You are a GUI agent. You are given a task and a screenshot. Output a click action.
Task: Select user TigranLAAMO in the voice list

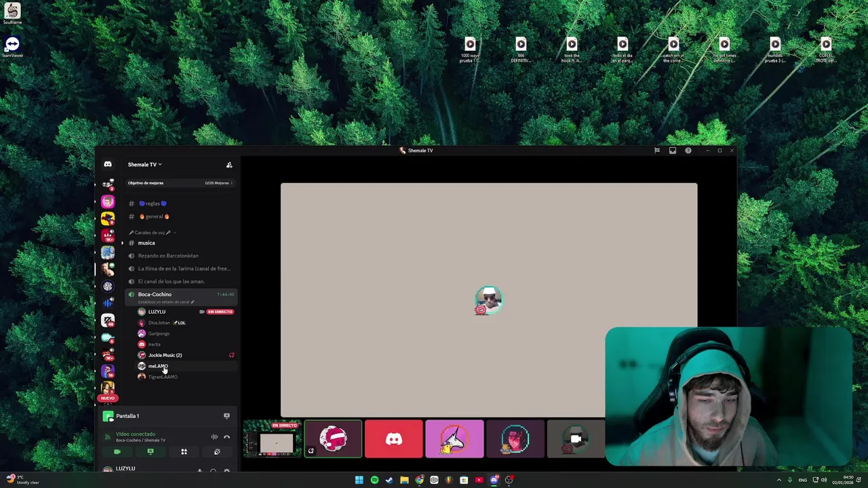tap(163, 377)
